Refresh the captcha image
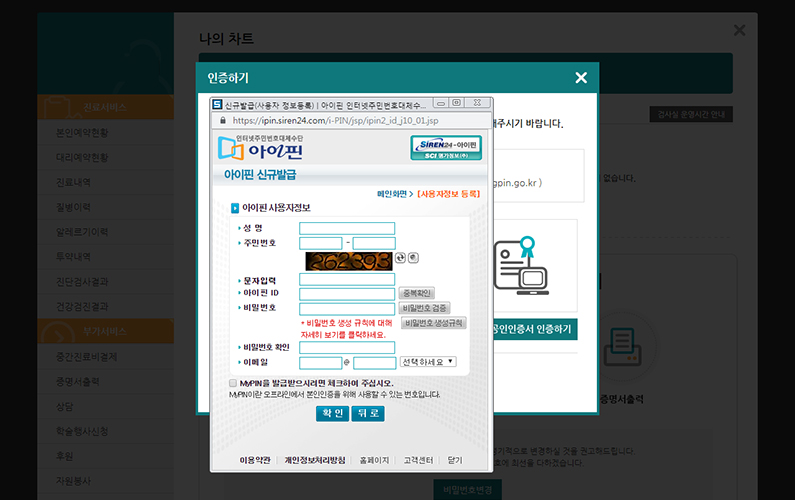This screenshot has width=795, height=500. coord(400,258)
